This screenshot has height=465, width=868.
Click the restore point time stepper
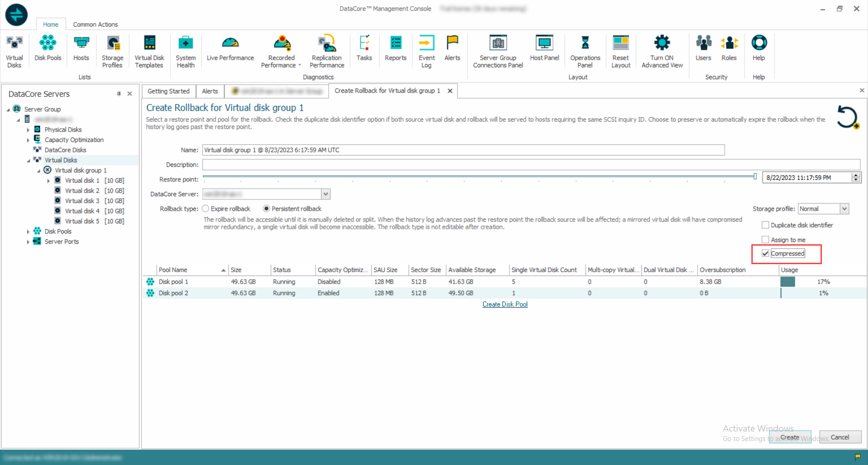(x=855, y=177)
